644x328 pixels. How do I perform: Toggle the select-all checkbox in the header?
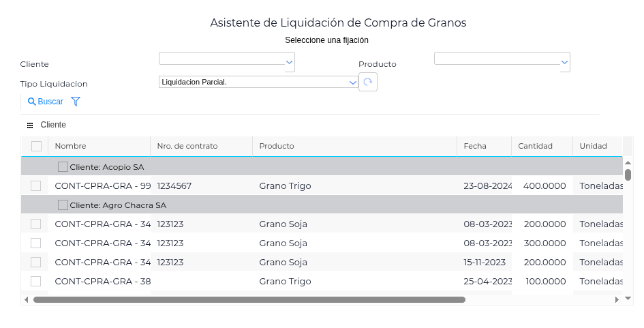pyautogui.click(x=37, y=146)
